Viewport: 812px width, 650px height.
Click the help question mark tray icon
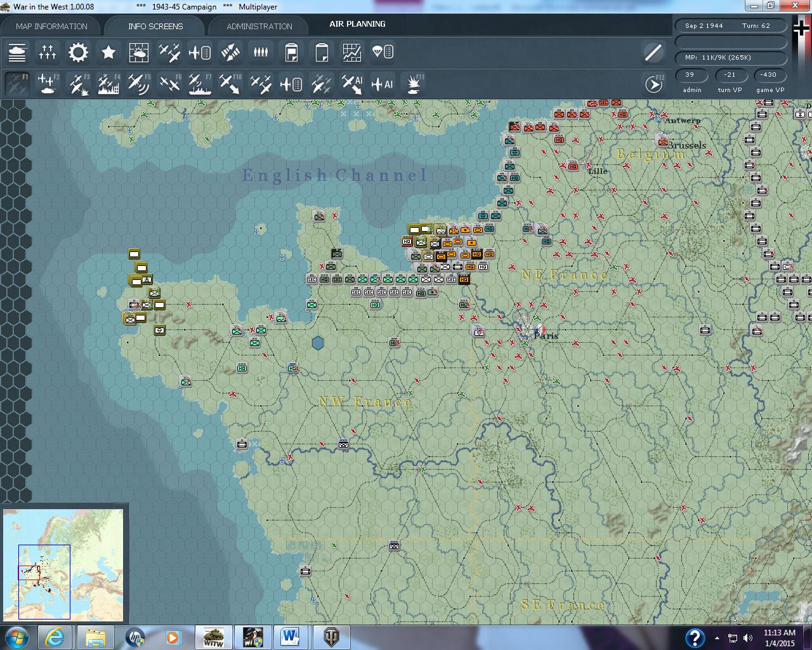[695, 637]
